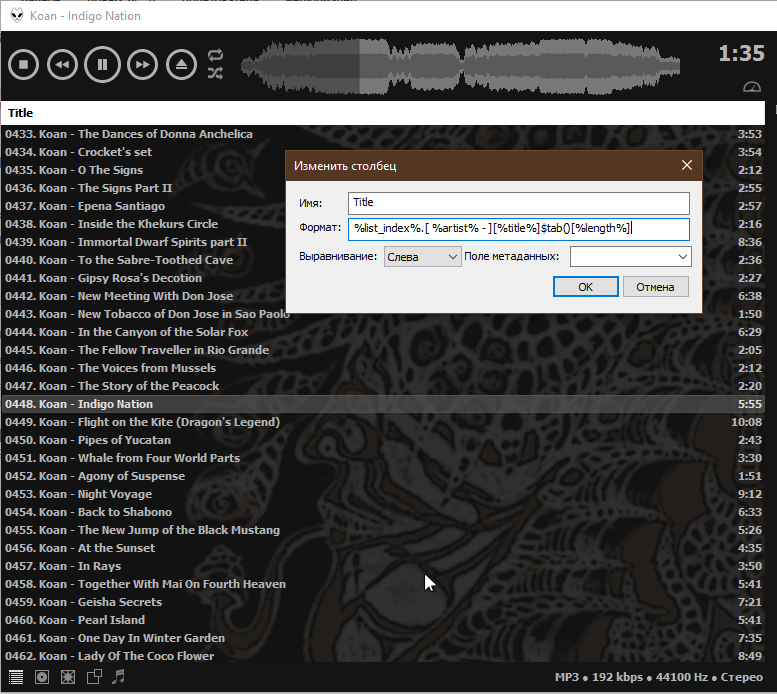777x694 pixels.
Task: Select track 0454 Back to Shabono
Action: (x=383, y=512)
